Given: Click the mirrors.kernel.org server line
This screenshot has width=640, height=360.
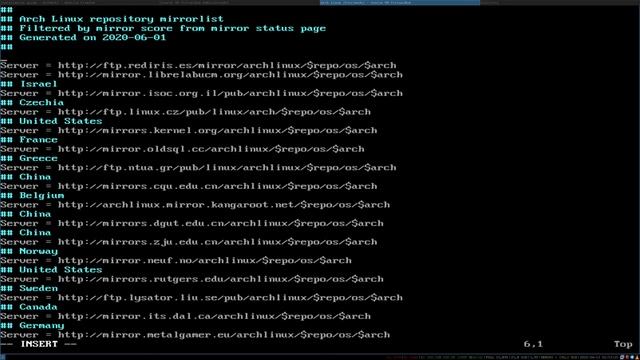Looking at the screenshot, I should [x=189, y=131].
